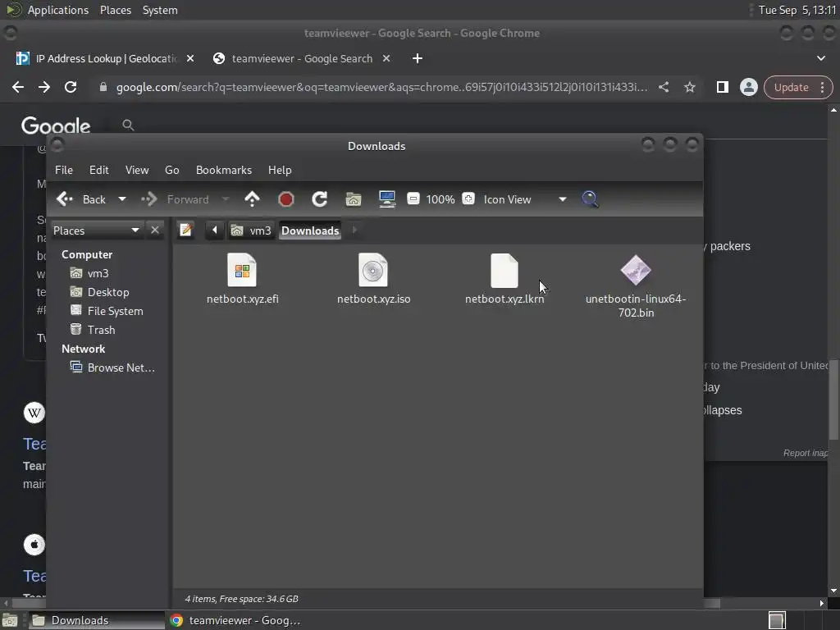The width and height of the screenshot is (840, 630).
Task: Click the Chrome horizontal scrollbar right arrow
Action: pyautogui.click(x=822, y=603)
